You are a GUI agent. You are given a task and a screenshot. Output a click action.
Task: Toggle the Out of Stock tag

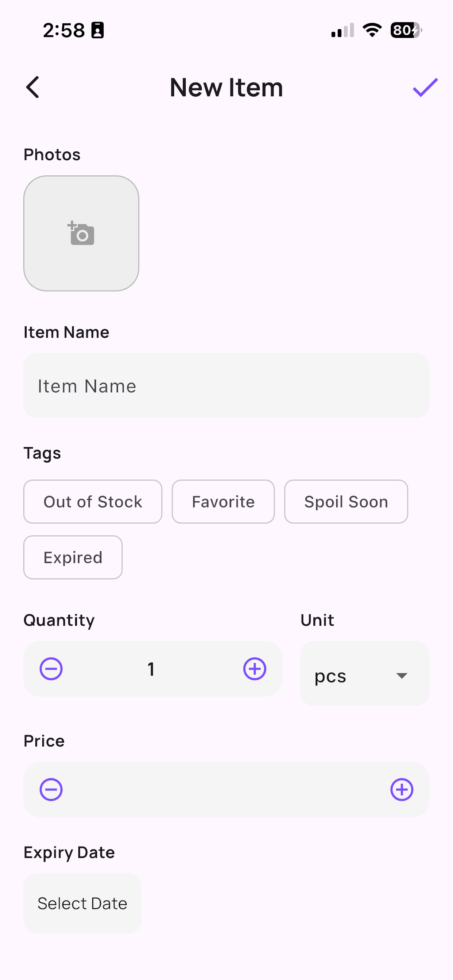93,501
